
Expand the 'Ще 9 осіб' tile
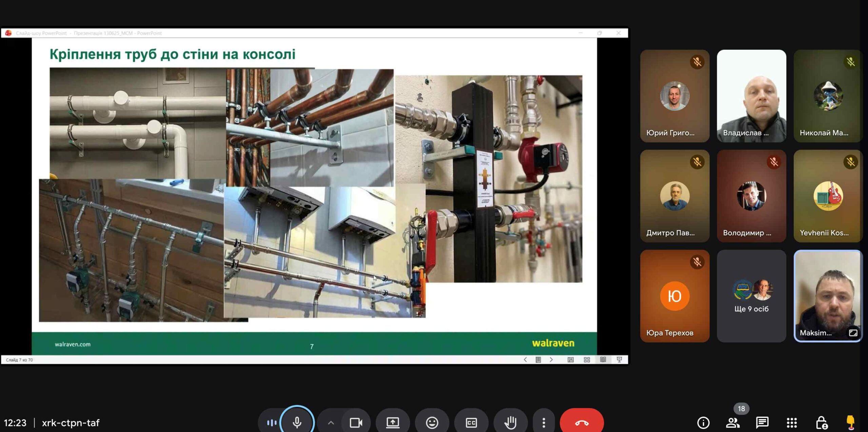point(751,296)
